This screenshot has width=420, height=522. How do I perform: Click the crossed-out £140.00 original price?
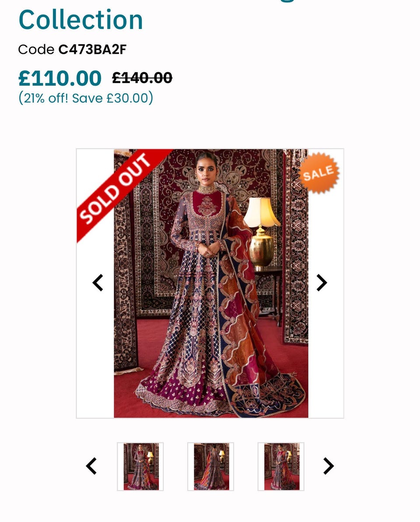tap(142, 78)
